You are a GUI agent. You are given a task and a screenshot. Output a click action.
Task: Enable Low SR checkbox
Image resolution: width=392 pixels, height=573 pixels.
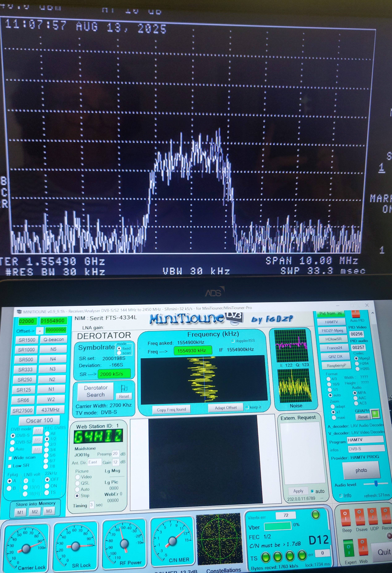click(x=10, y=466)
